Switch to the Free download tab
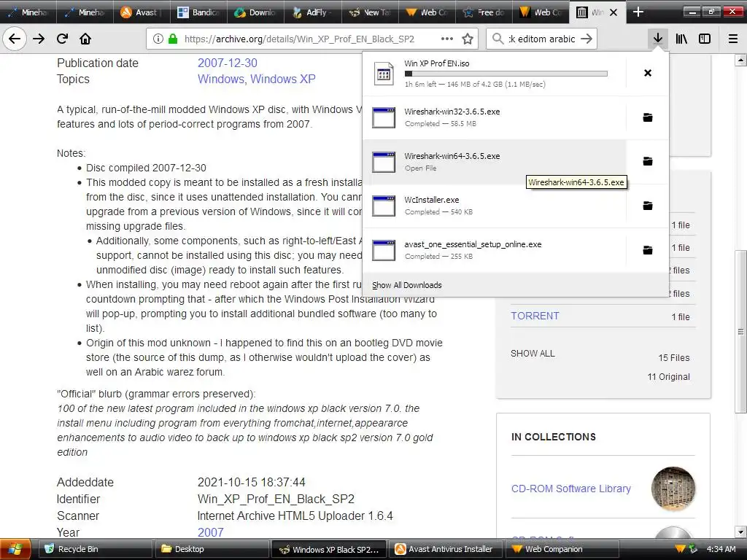The image size is (747, 560). (x=484, y=12)
